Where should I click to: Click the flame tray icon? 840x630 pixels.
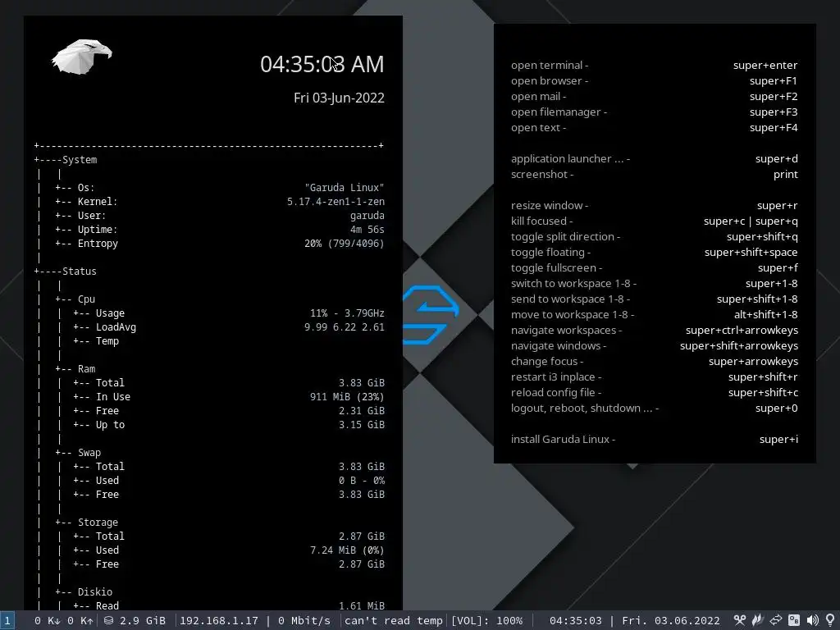tap(758, 620)
